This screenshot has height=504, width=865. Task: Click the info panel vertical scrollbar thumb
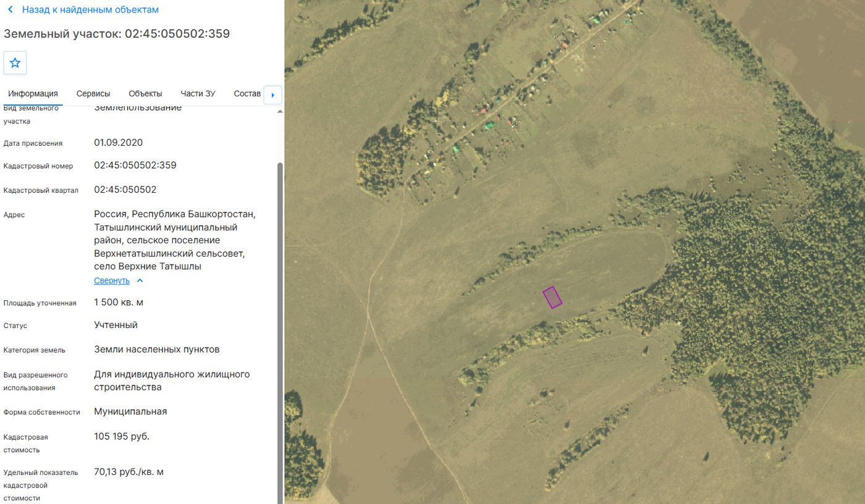tap(280, 332)
